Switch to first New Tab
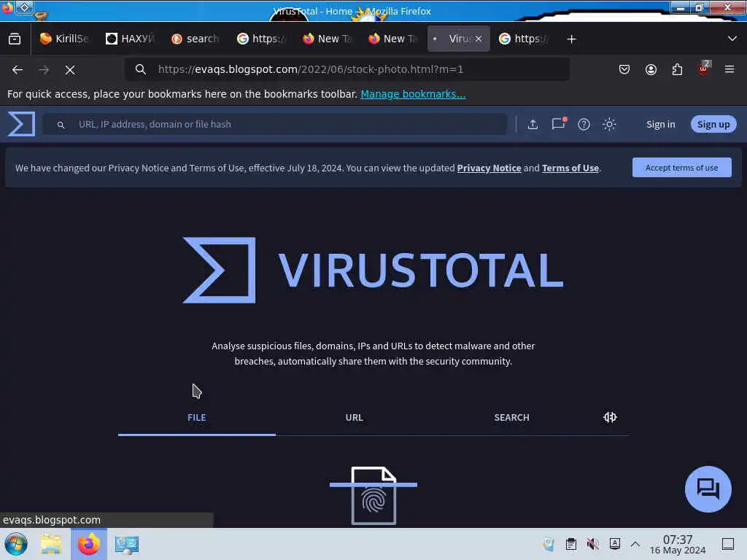Image resolution: width=747 pixels, height=560 pixels. [x=327, y=39]
